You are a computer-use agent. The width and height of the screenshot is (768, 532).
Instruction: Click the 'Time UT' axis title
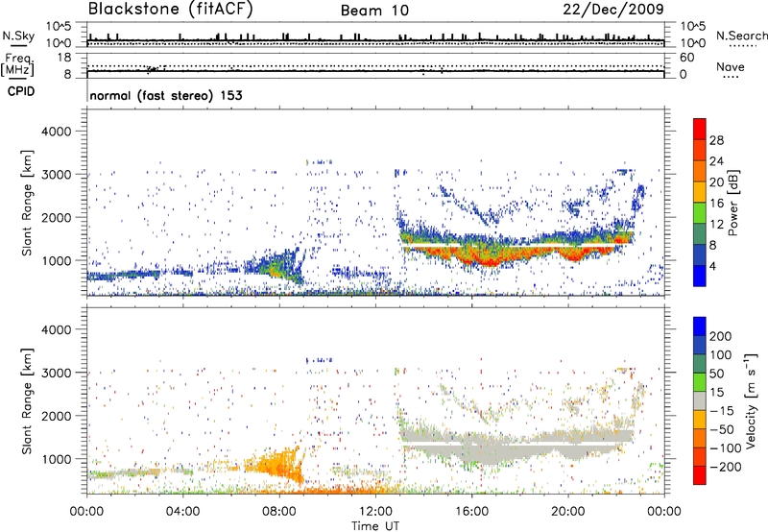375,526
